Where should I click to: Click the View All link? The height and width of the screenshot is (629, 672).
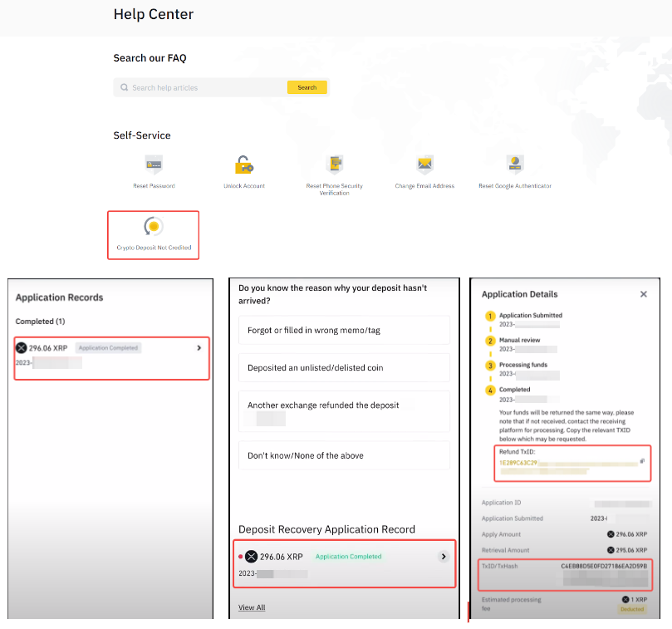point(252,607)
